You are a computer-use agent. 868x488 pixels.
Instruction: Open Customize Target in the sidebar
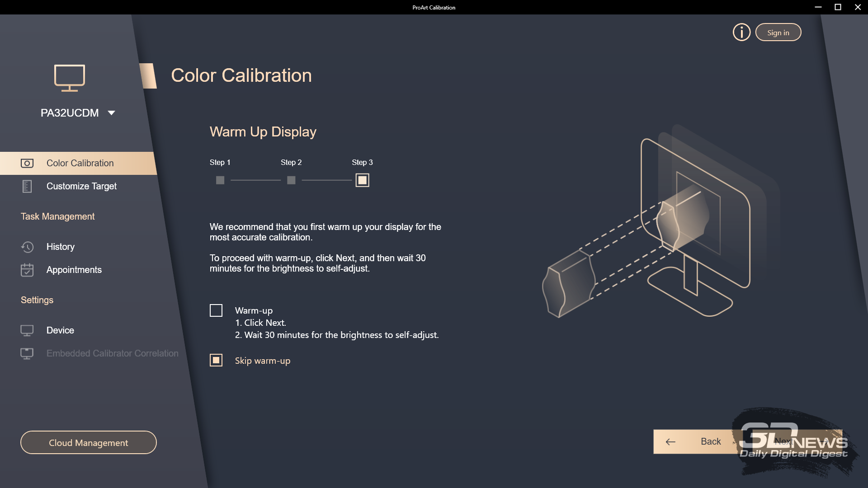click(x=81, y=186)
